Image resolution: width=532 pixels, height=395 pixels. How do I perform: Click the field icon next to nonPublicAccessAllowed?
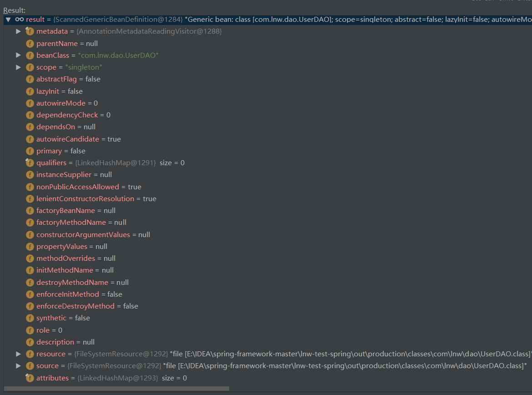click(30, 187)
